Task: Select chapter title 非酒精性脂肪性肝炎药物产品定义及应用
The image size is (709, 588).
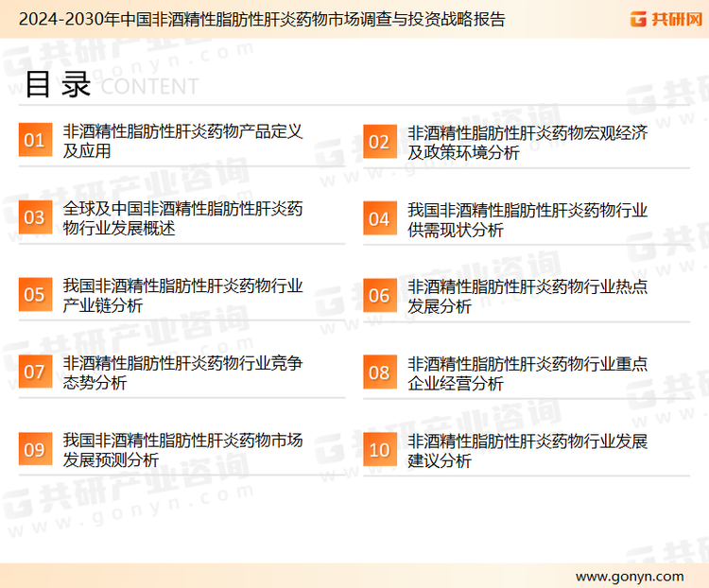Action: point(182,141)
